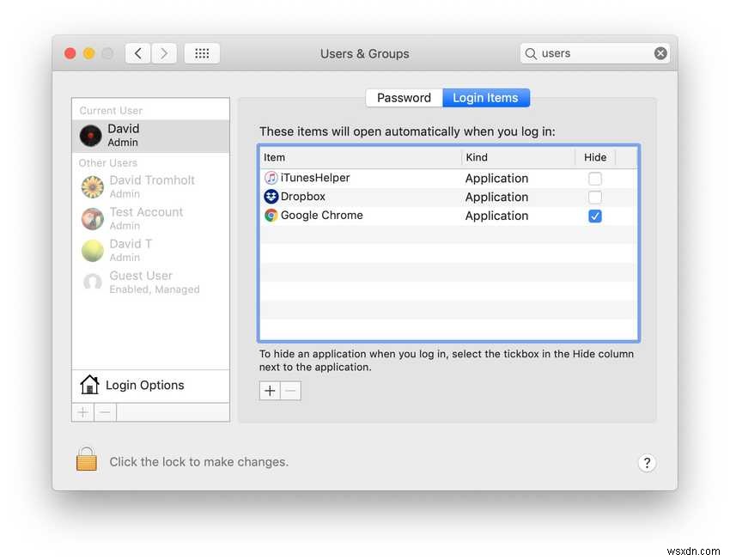Click Test Account's avatar picture
Viewport: 730px width, 560px height.
click(x=93, y=219)
